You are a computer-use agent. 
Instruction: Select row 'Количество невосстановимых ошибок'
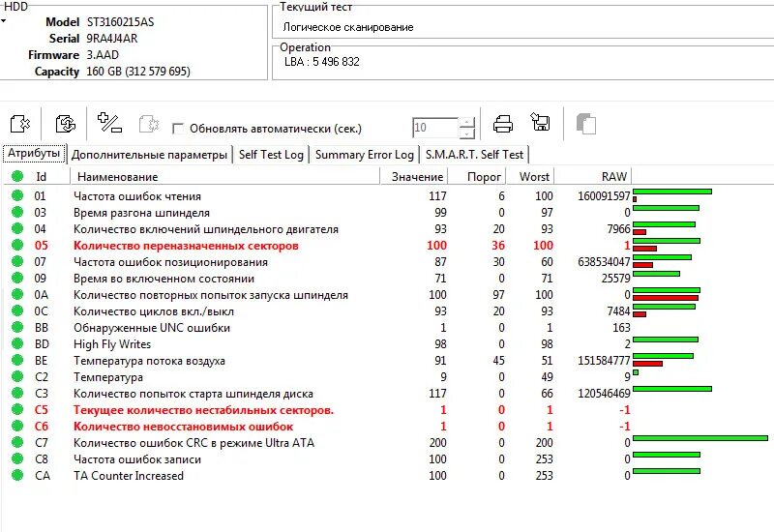tap(385, 426)
